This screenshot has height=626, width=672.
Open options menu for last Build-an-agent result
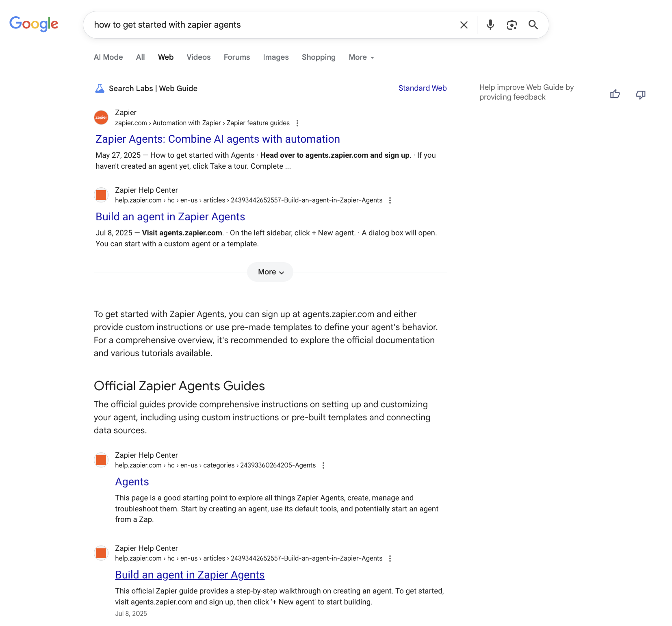pyautogui.click(x=390, y=559)
